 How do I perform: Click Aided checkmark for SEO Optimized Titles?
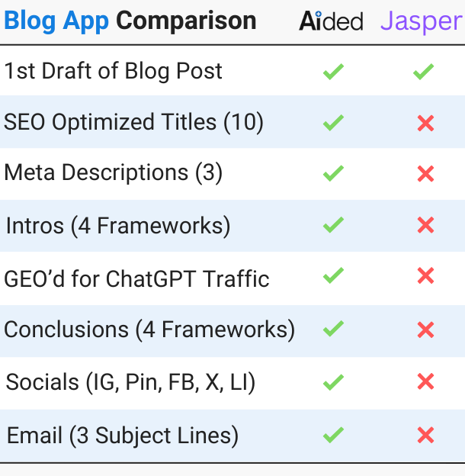pos(333,123)
